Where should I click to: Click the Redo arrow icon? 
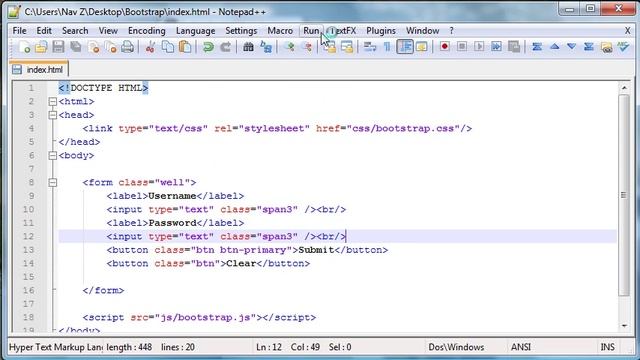[x=225, y=47]
